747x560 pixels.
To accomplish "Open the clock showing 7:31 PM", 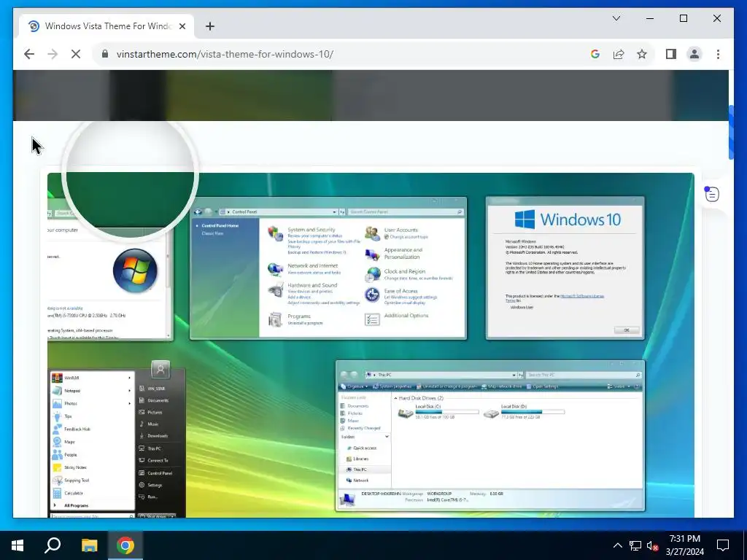I will (x=684, y=545).
